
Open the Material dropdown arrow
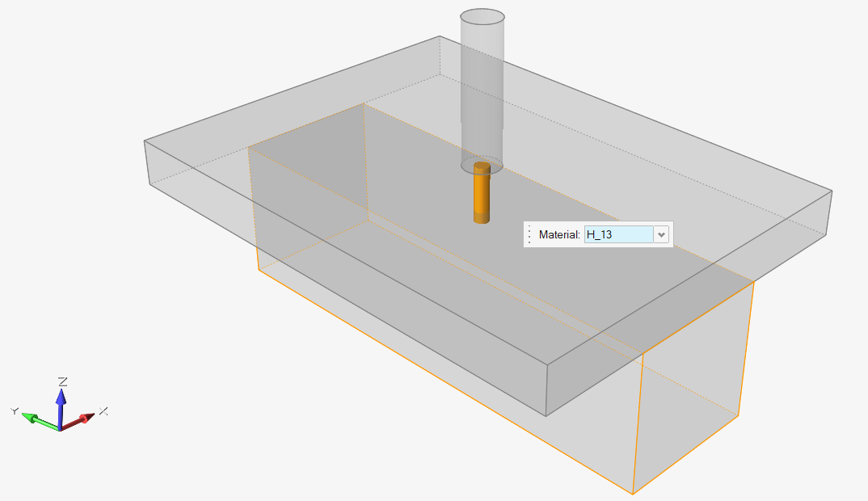click(x=662, y=234)
